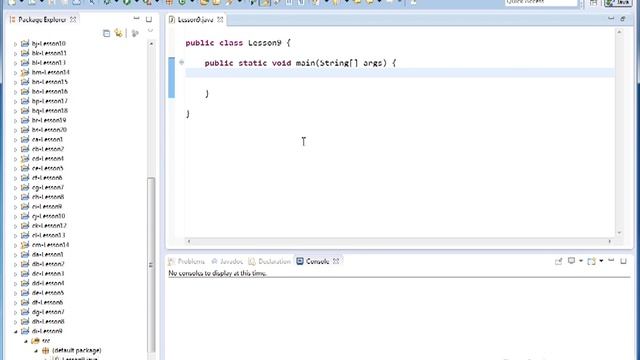The width and height of the screenshot is (640, 360).
Task: Click the (default package) icon
Action: point(45,350)
